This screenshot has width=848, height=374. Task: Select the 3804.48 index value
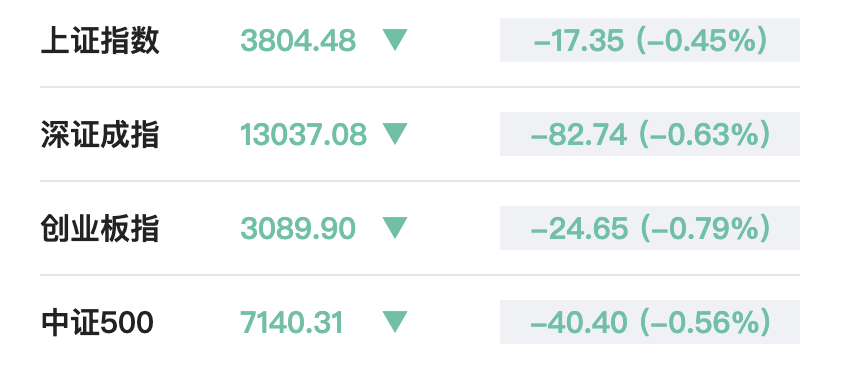[x=298, y=41]
